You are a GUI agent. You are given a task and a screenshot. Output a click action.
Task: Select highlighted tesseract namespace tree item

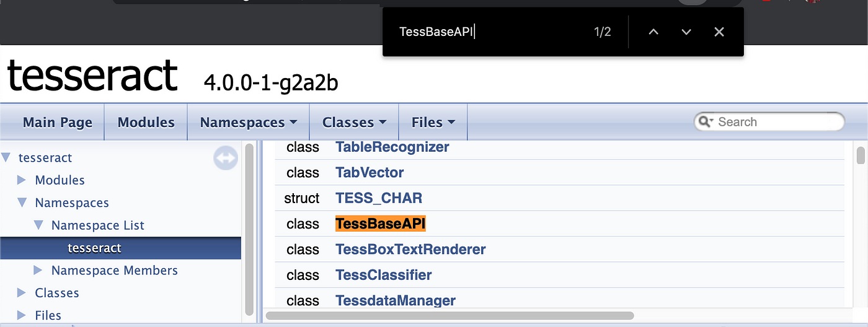click(x=94, y=248)
